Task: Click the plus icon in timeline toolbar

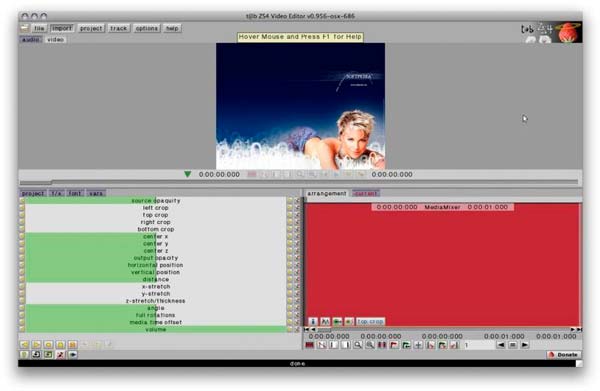Action: click(418, 345)
